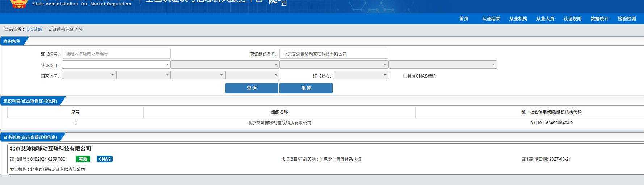This screenshot has height=185, width=644.
Task: Open the fourth 认证项目 dropdown
Action: (x=443, y=65)
